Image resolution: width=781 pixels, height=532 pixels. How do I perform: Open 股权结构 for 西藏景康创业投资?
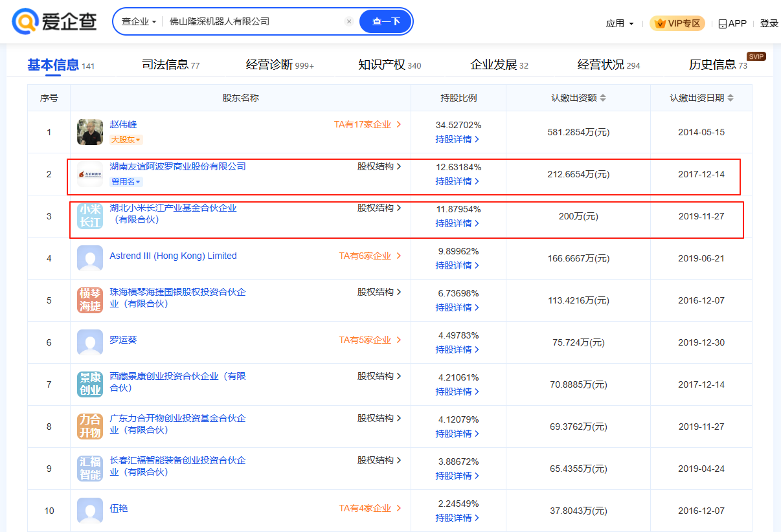[x=379, y=376]
